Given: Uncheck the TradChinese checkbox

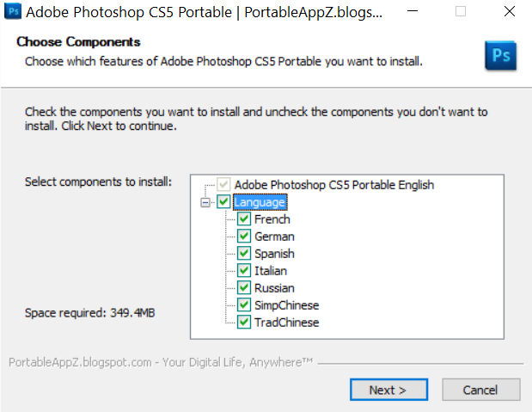Looking at the screenshot, I should point(243,323).
